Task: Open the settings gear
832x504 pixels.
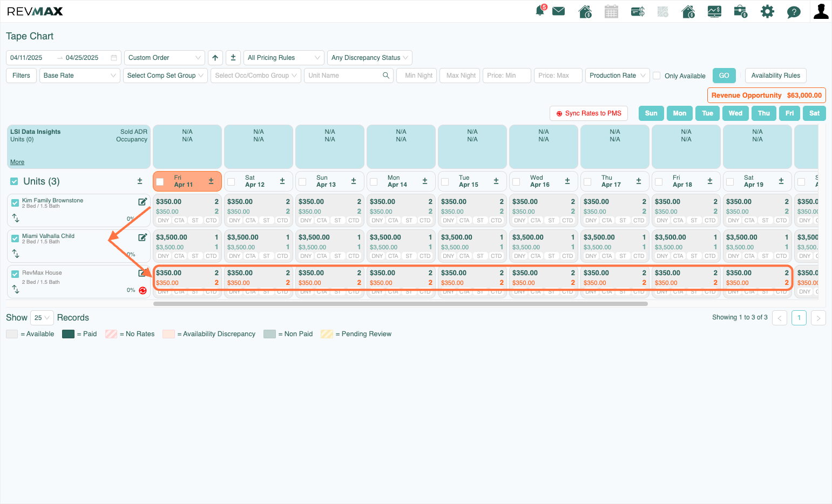Action: point(767,11)
